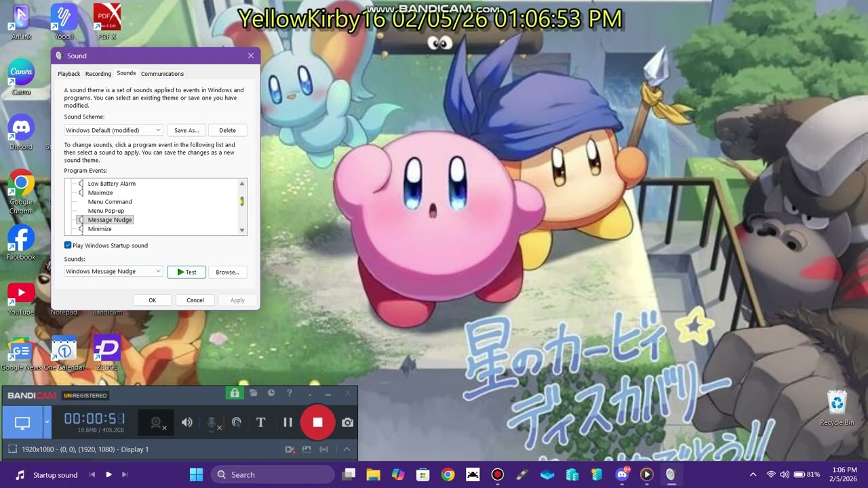
Task: Delete the current sound scheme
Action: coord(227,130)
